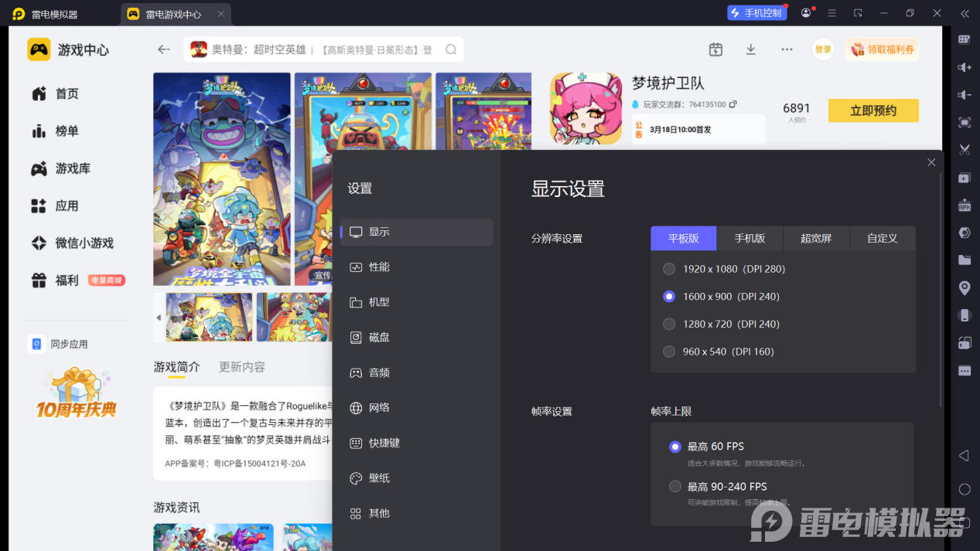Viewport: 980px width, 551px height.
Task: Open the 音频 settings section
Action: (380, 372)
